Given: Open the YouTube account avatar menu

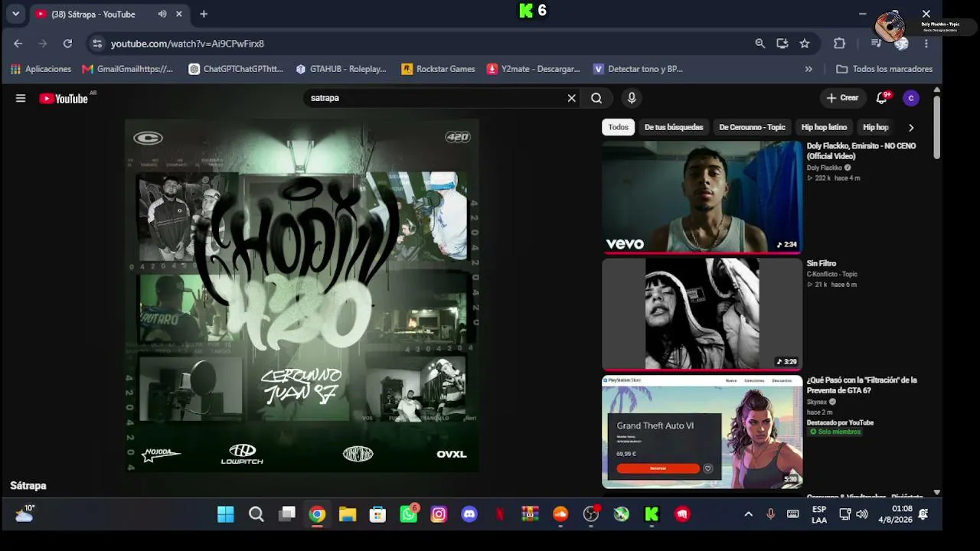Looking at the screenshot, I should (x=910, y=98).
